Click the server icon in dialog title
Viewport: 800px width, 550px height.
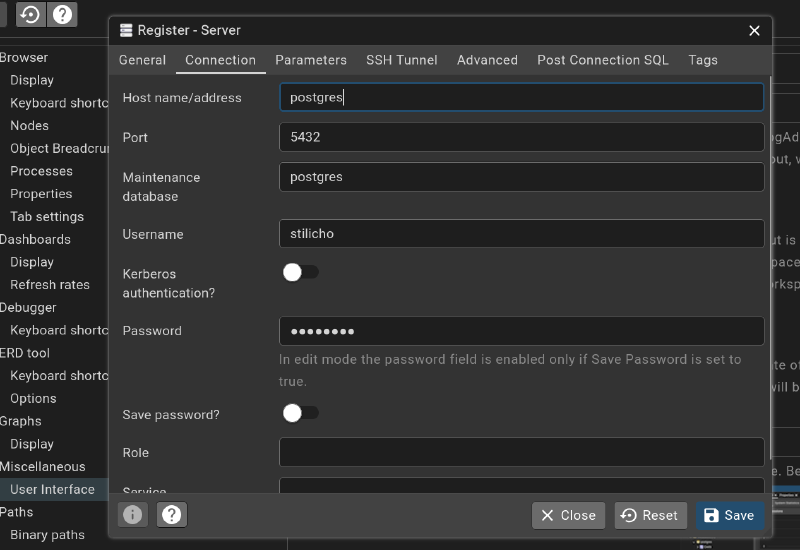pyautogui.click(x=126, y=31)
